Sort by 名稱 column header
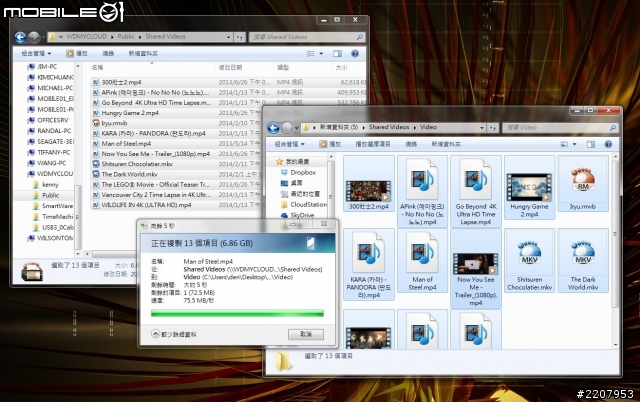640x402 pixels. (98, 67)
